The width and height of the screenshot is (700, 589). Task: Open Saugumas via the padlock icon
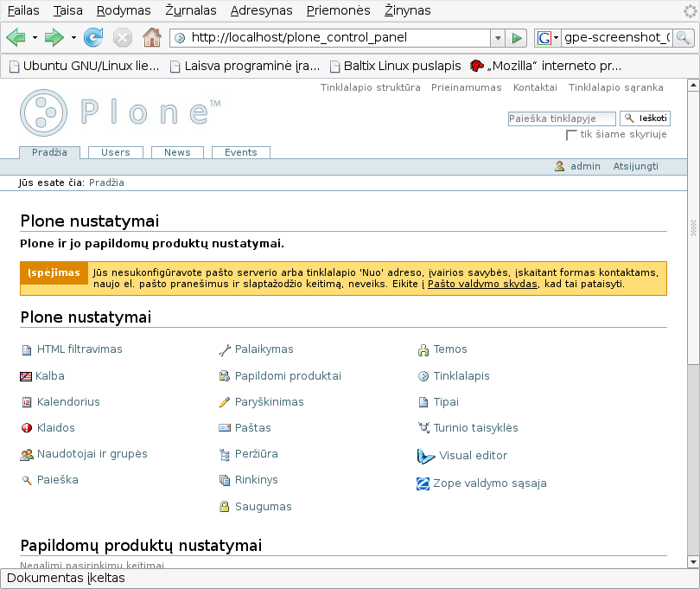pos(225,507)
